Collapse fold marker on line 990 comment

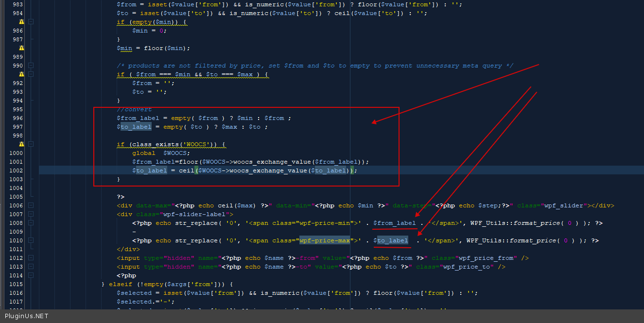tap(31, 66)
